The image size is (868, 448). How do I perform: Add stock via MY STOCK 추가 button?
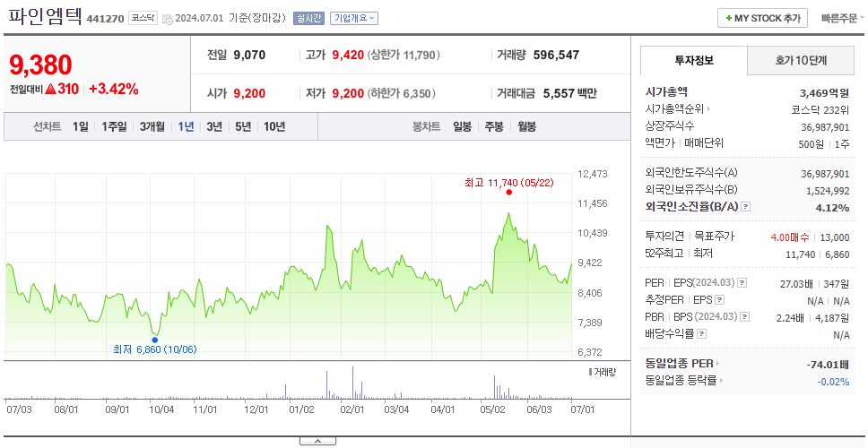coord(762,18)
